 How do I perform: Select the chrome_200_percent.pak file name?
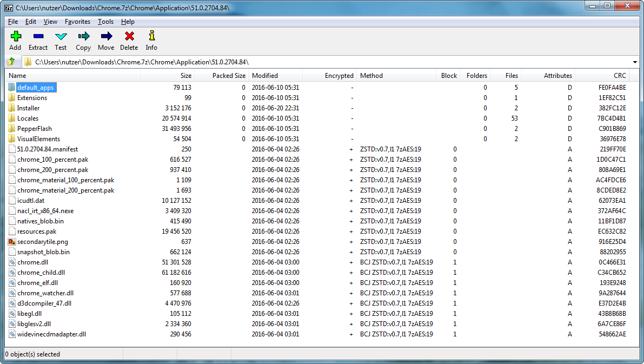(52, 170)
